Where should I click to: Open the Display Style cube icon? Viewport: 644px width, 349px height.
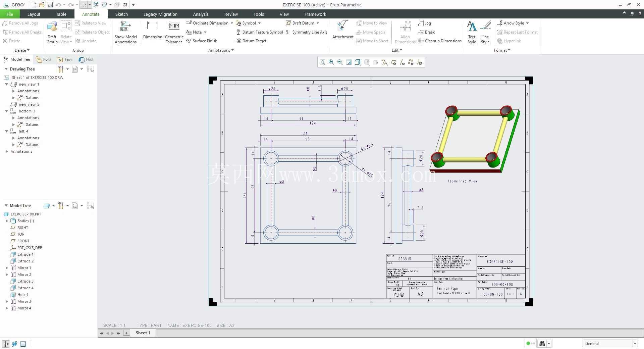[358, 62]
